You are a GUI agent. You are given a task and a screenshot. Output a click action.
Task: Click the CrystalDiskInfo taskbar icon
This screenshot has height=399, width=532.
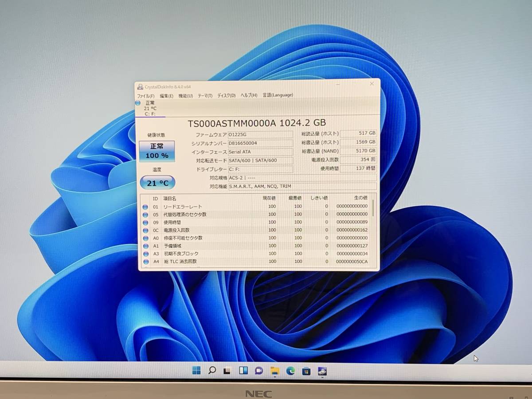322,372
